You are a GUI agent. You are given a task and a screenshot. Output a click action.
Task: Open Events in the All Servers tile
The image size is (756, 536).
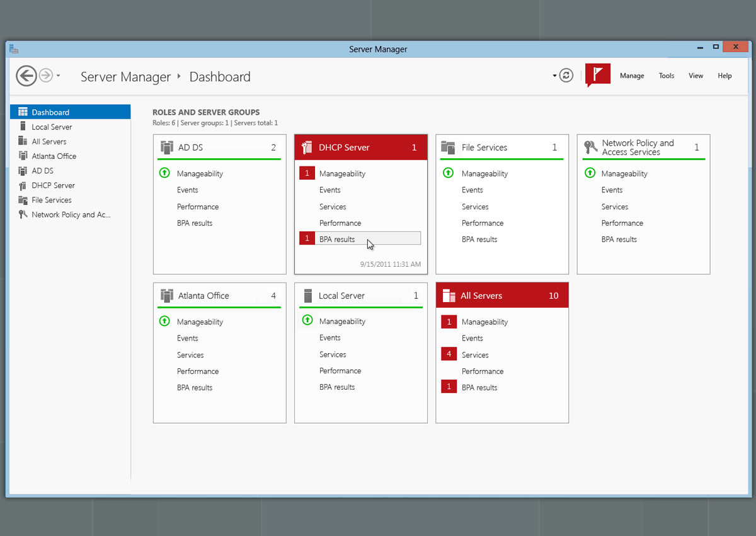click(x=472, y=339)
